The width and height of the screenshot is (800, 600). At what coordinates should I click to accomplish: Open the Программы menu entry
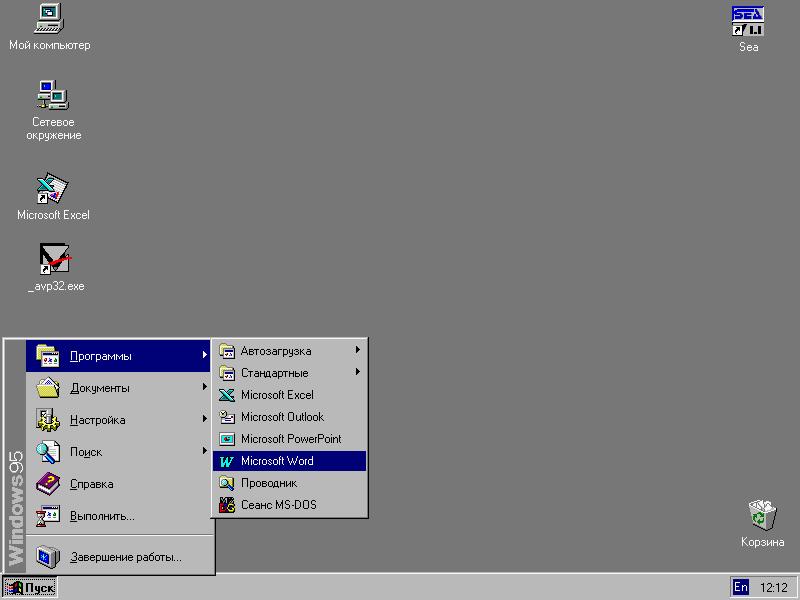tap(118, 356)
